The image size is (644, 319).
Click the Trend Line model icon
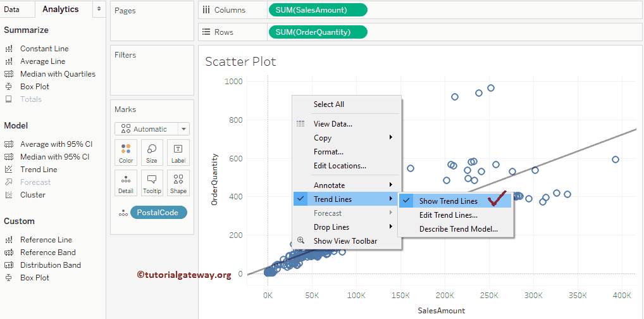pyautogui.click(x=9, y=170)
